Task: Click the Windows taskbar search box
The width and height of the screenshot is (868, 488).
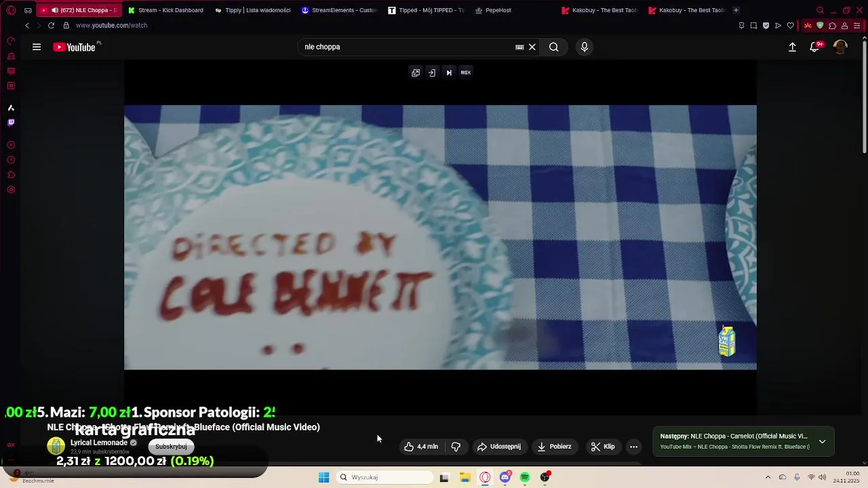Action: pyautogui.click(x=384, y=477)
